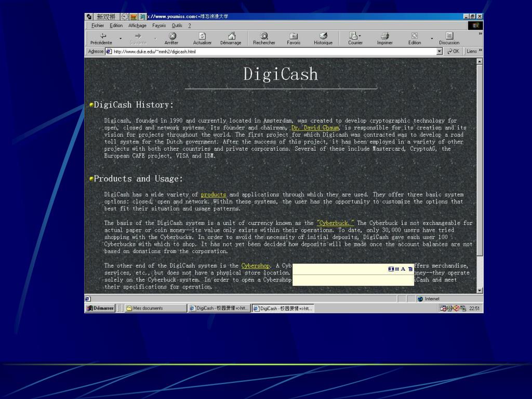Screen dimensions: 532x399
Task: Click the Internet zone status indicator
Action: click(x=449, y=299)
